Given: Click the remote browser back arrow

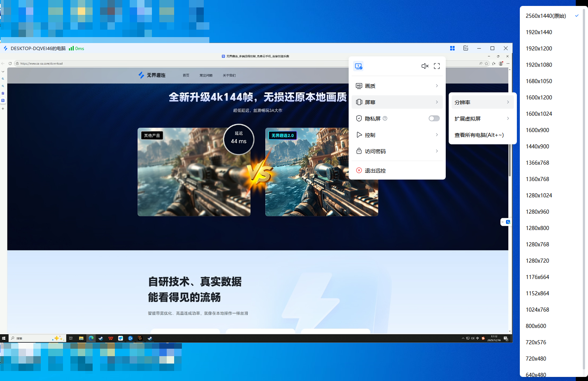Looking at the screenshot, I should [x=3, y=63].
